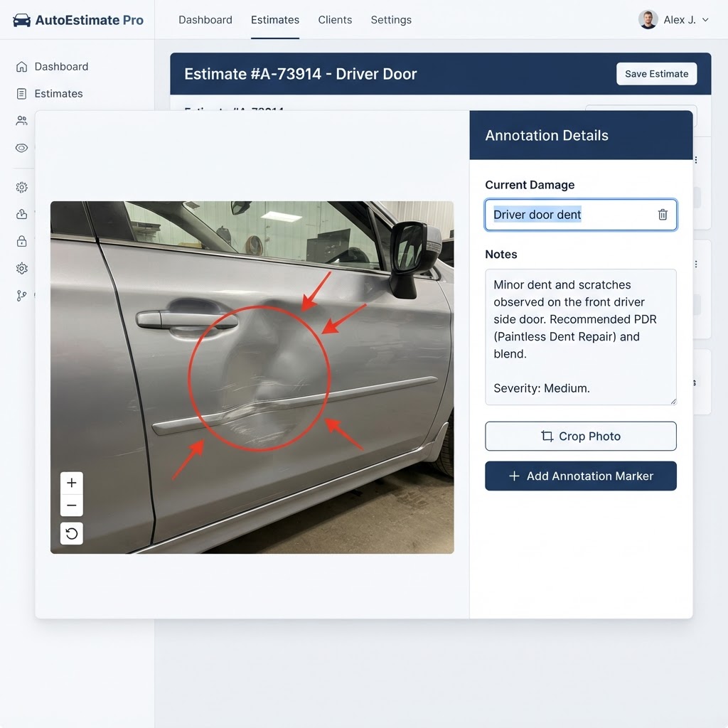Image resolution: width=728 pixels, height=728 pixels.
Task: Open the Settings tab in top navigation
Action: (x=391, y=20)
